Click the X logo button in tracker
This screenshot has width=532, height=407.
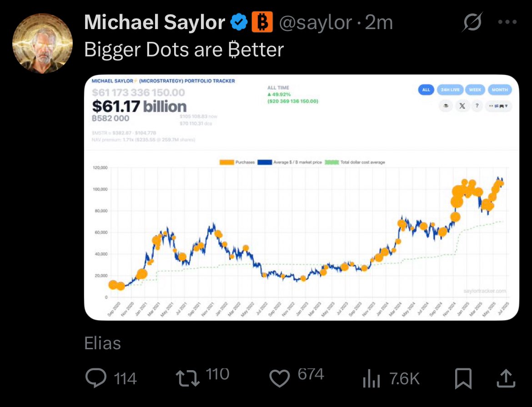462,106
